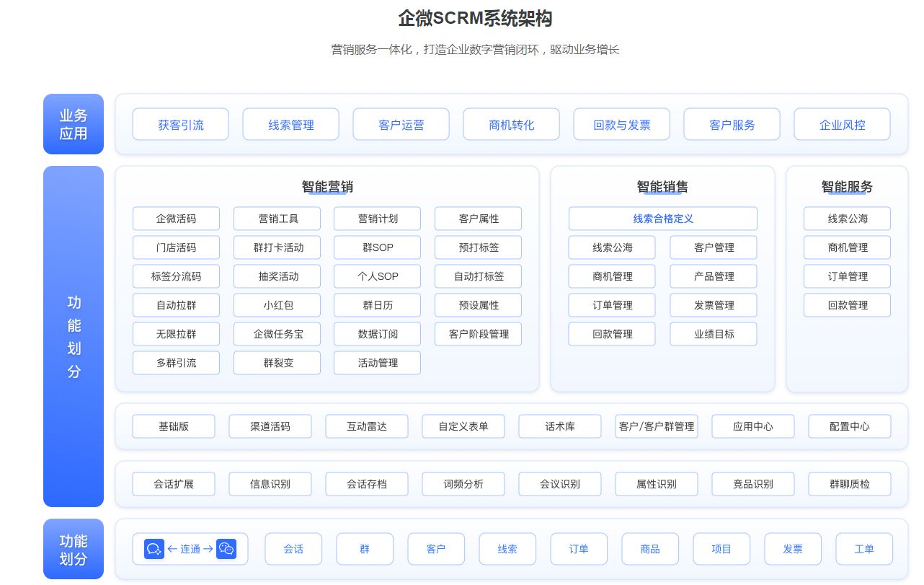Image resolution: width=924 pixels, height=585 pixels.
Task: Open the 发票 item near bottom right
Action: coord(793,549)
